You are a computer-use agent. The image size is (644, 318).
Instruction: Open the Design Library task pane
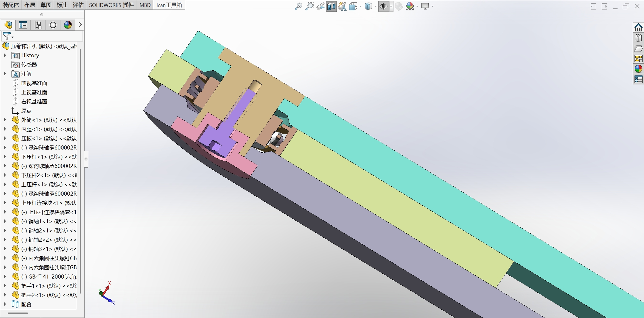(x=638, y=38)
